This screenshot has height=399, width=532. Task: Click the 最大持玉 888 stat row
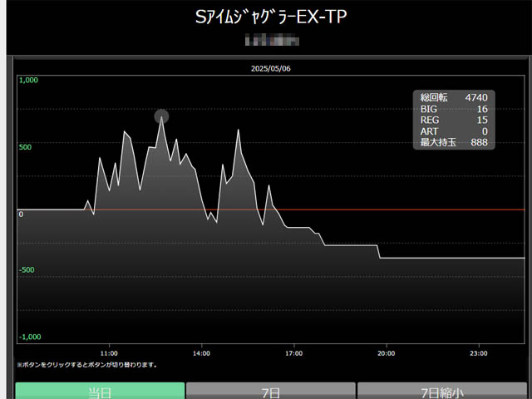click(454, 142)
